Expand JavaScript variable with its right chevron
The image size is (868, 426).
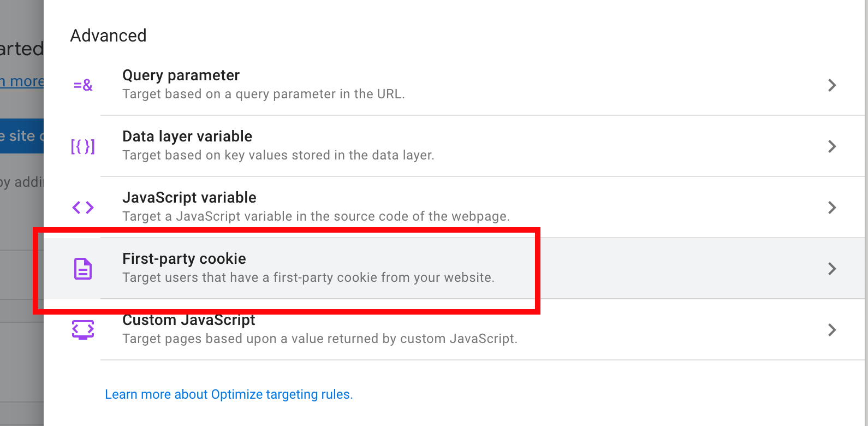coord(832,208)
